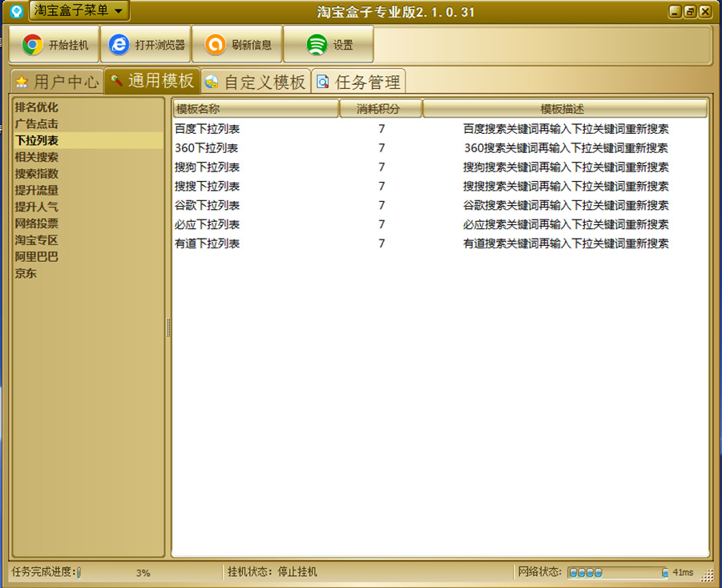Click the window resize grip
This screenshot has width=722, height=588.
[x=707, y=574]
